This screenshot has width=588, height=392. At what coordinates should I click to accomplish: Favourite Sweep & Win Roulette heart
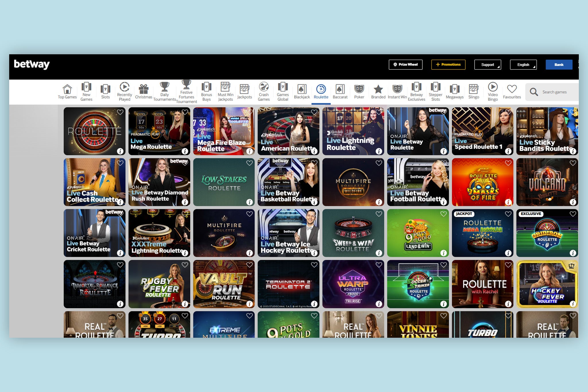click(379, 214)
